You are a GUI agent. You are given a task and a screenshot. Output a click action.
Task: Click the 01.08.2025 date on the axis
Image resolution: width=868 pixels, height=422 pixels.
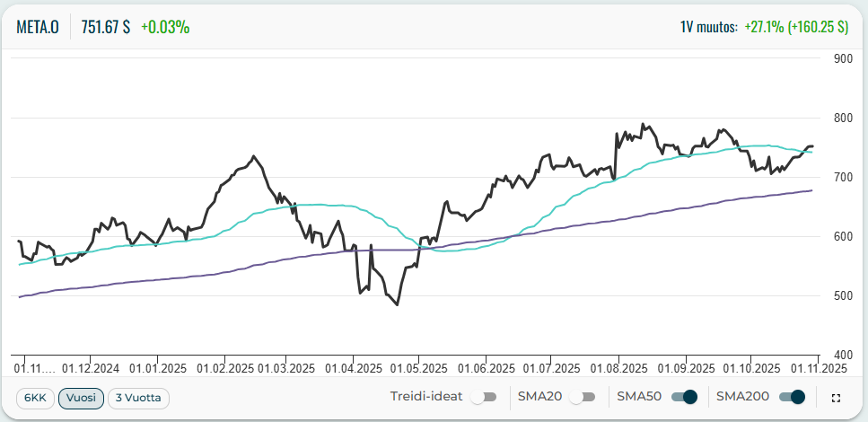click(618, 368)
